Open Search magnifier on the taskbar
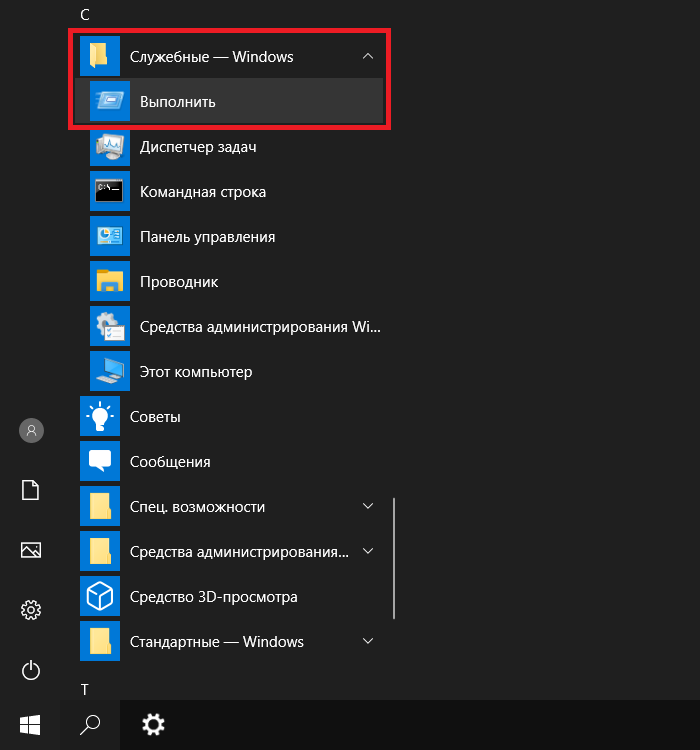700x750 pixels. [90, 725]
